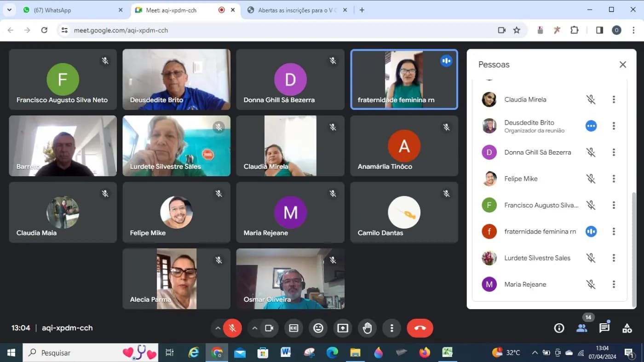Start presenting your screen

point(343,328)
